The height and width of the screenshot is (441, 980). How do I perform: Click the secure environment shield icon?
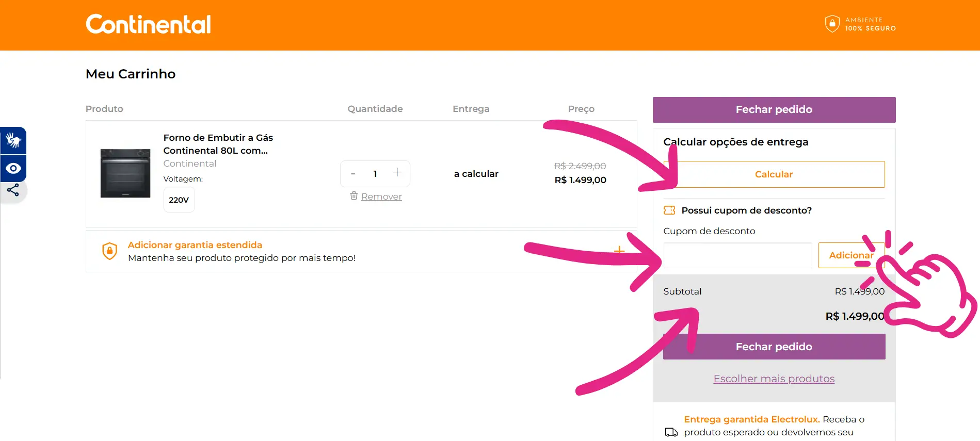(832, 24)
